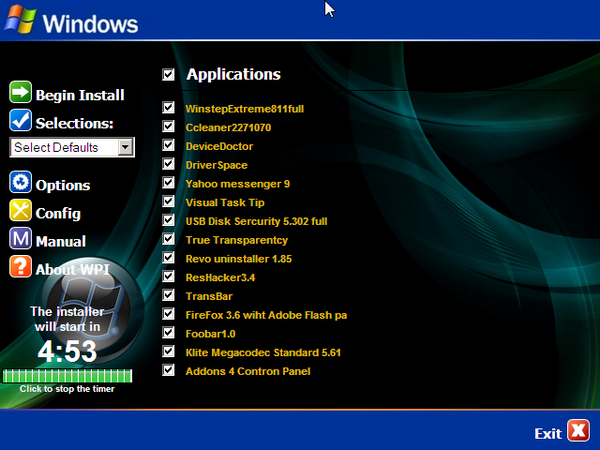Viewport: 600px width, 450px height.
Task: Click the Selections: label
Action: [75, 123]
